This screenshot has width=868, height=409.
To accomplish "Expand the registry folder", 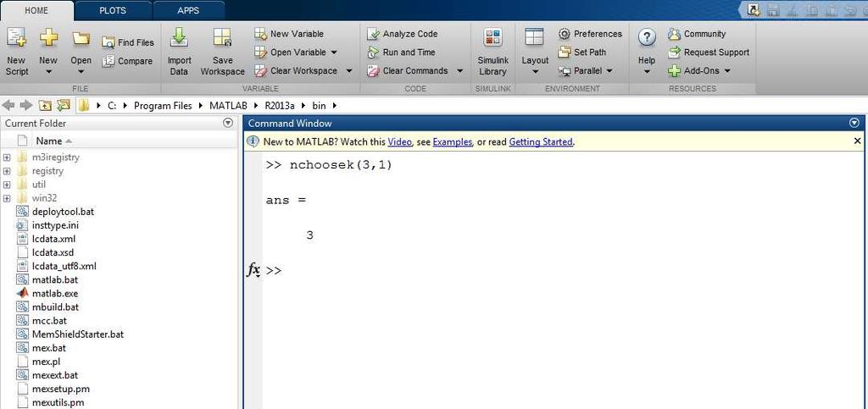I will point(7,171).
